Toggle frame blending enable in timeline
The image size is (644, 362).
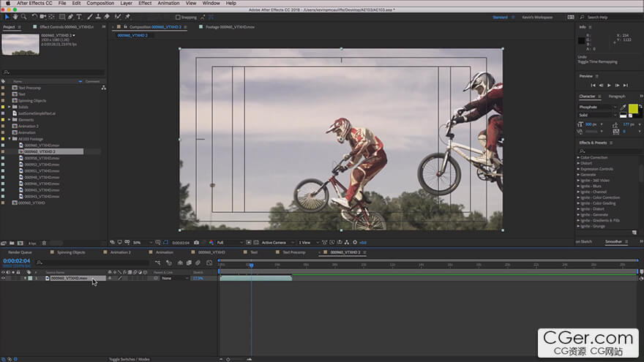pyautogui.click(x=189, y=263)
